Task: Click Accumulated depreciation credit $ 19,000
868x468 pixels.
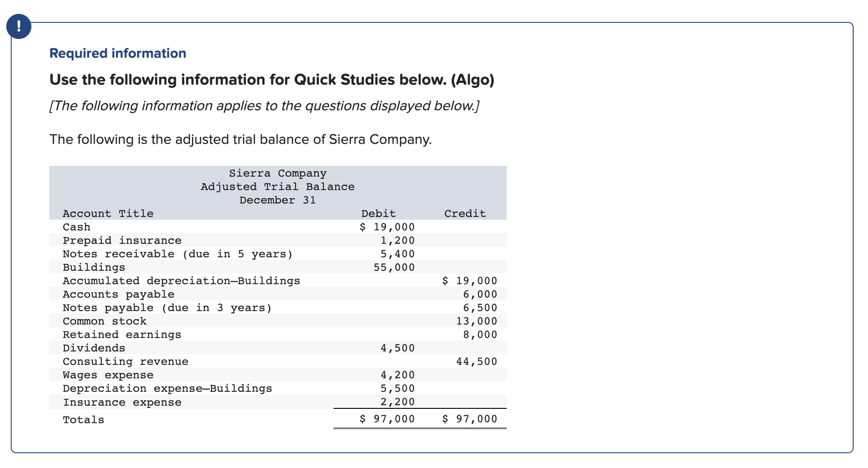Action: (x=470, y=281)
